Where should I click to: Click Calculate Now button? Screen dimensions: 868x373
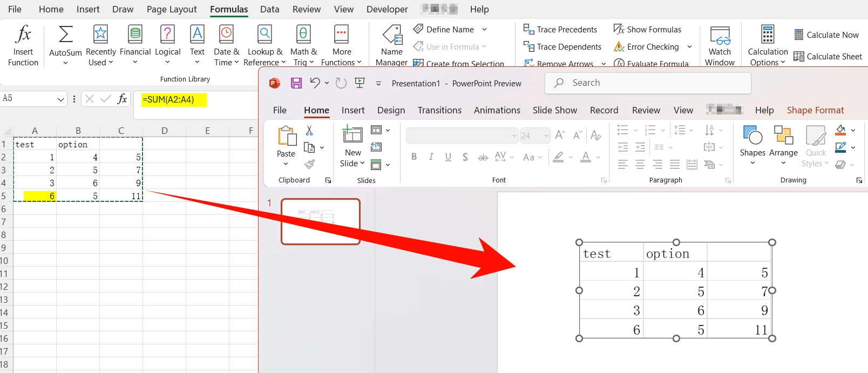click(826, 35)
